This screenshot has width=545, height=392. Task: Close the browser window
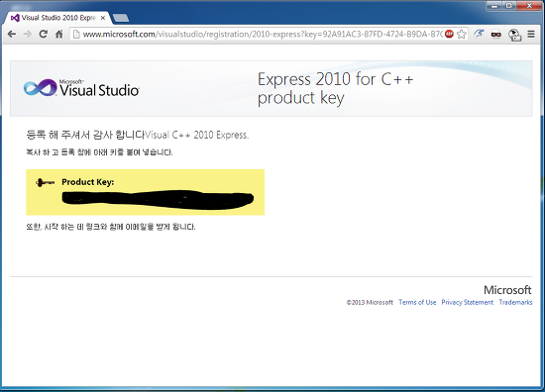pos(529,6)
